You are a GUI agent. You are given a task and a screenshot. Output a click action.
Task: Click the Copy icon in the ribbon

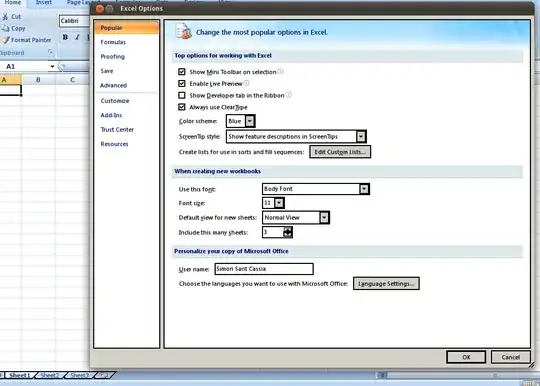tap(5, 28)
